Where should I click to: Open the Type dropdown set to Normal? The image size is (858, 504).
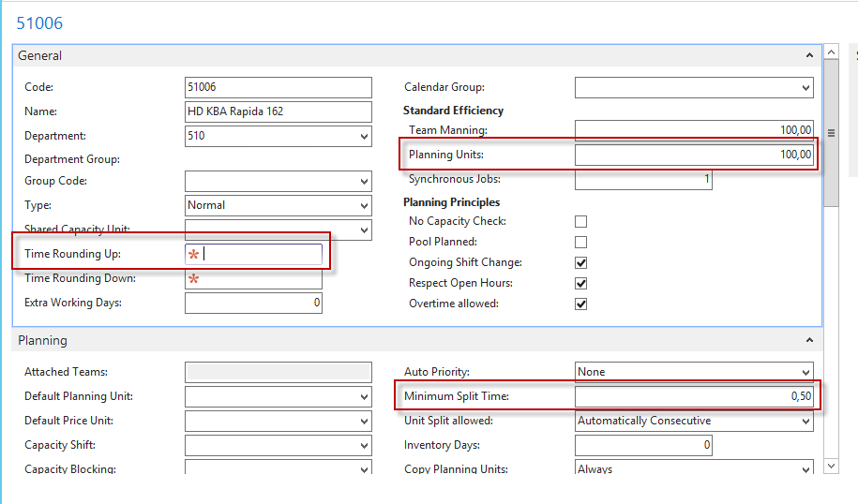(364, 205)
